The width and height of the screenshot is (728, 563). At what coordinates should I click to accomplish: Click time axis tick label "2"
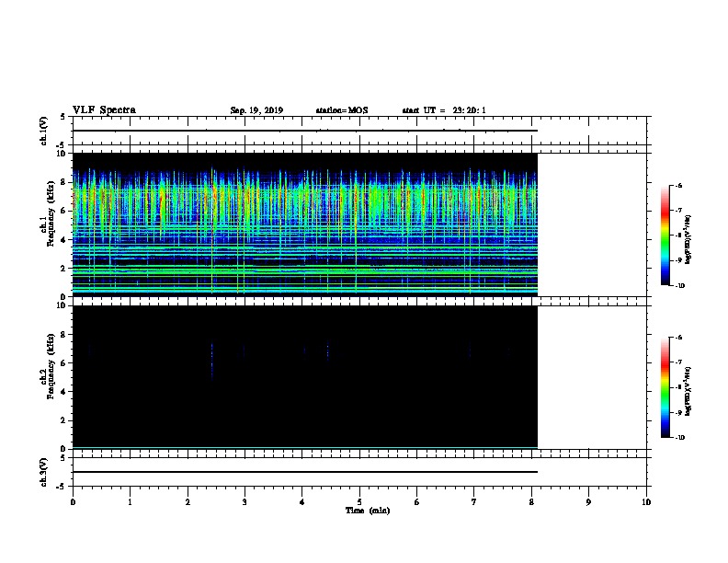pyautogui.click(x=188, y=502)
